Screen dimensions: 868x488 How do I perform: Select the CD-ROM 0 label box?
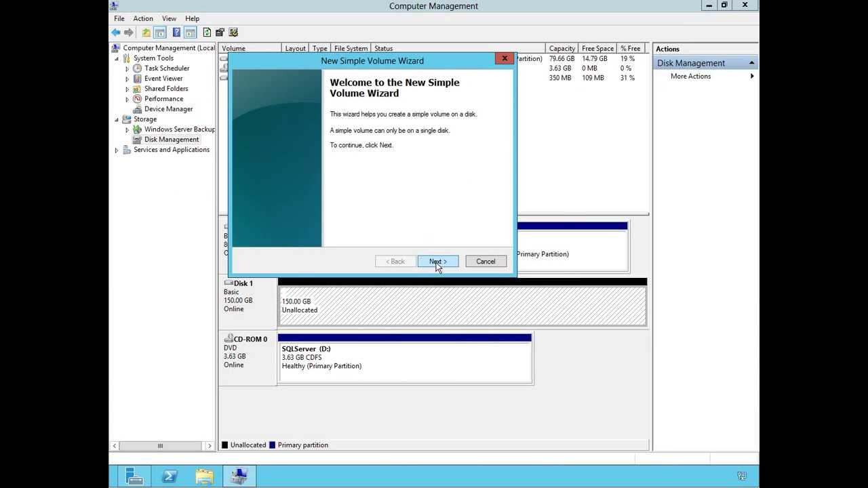tap(248, 358)
